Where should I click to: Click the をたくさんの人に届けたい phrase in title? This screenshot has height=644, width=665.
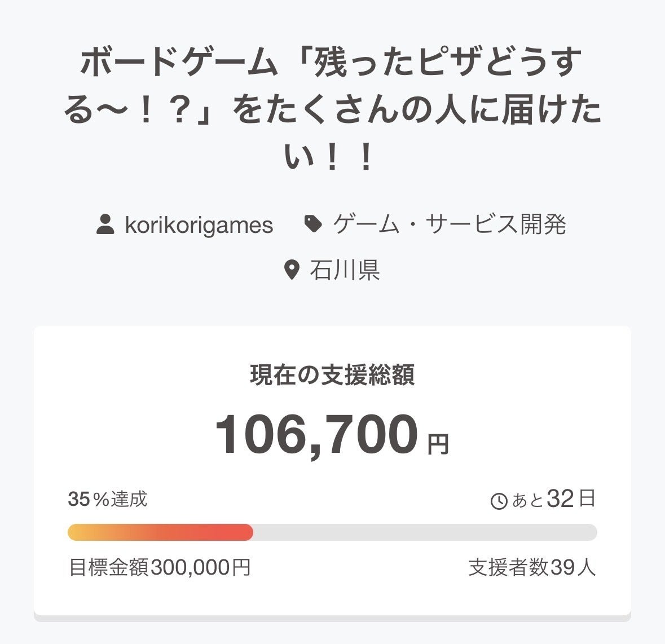click(417, 111)
